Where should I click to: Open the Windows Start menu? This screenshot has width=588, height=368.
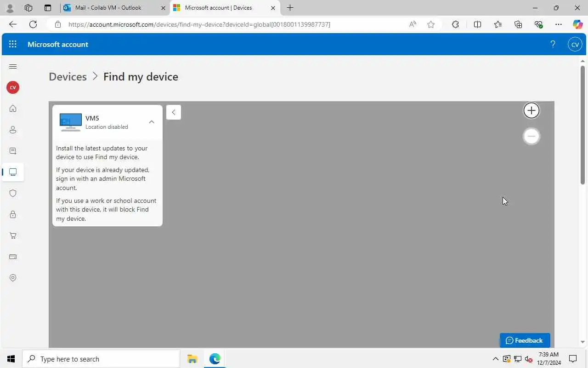click(11, 359)
